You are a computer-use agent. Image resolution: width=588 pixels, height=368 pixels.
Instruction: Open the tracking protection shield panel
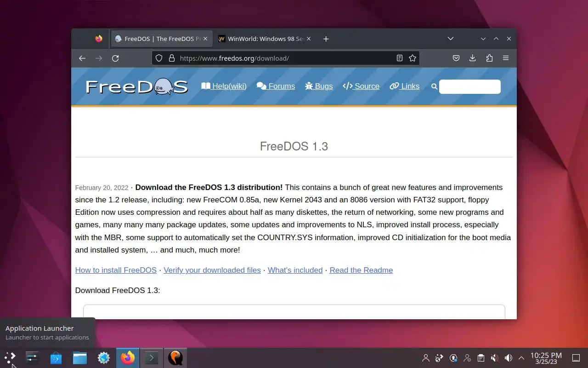click(159, 58)
